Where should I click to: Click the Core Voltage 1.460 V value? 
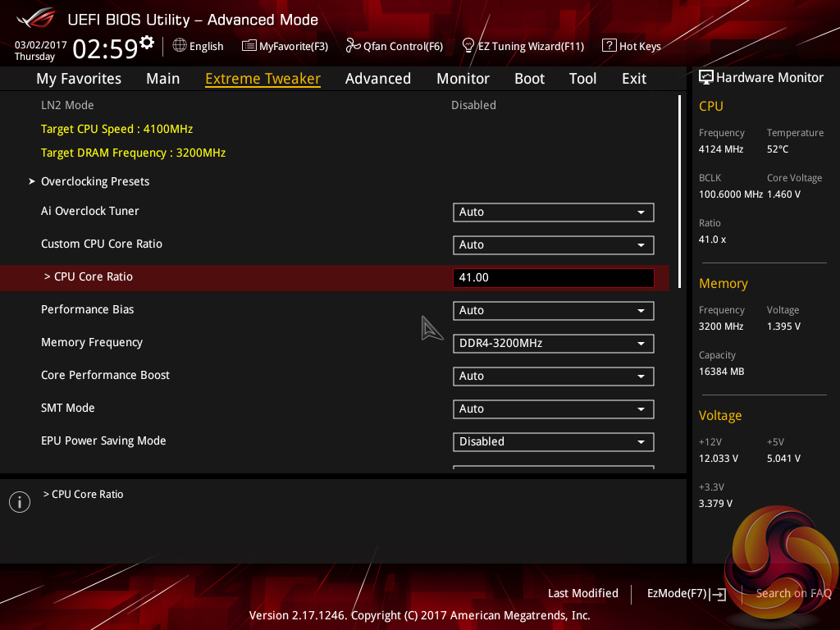tap(783, 194)
